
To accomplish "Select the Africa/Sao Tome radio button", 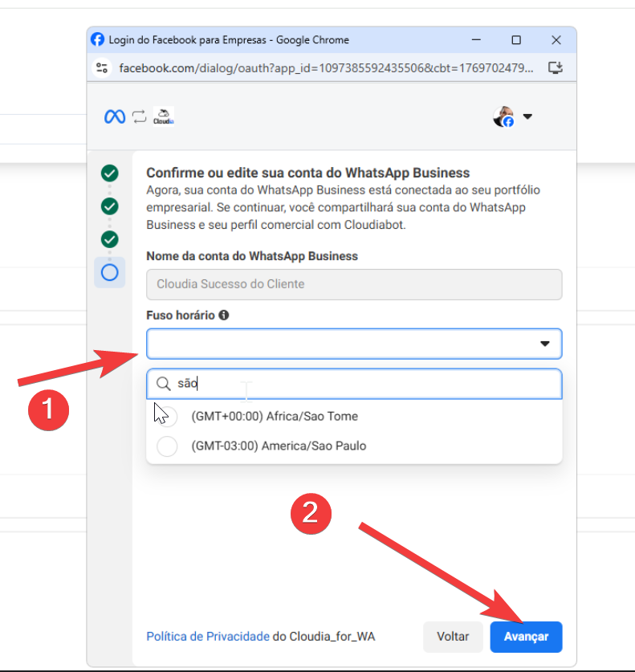I will (167, 416).
